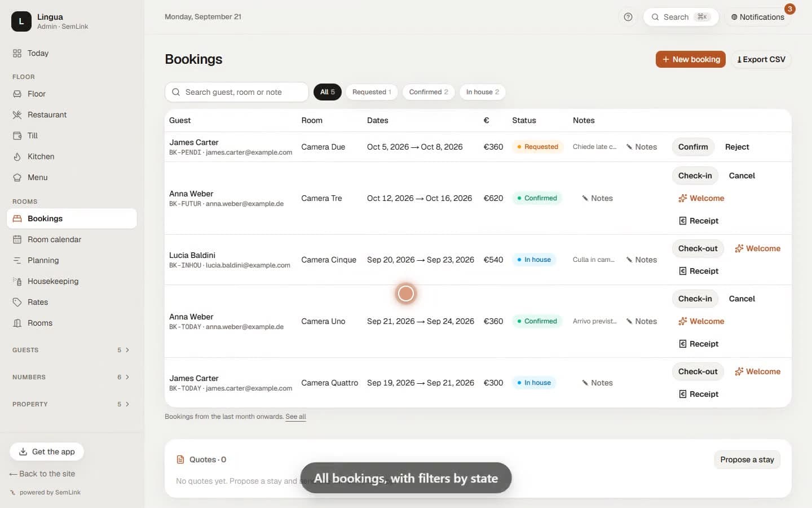Open the help question-mark icon
The image size is (812, 508).
pos(628,17)
